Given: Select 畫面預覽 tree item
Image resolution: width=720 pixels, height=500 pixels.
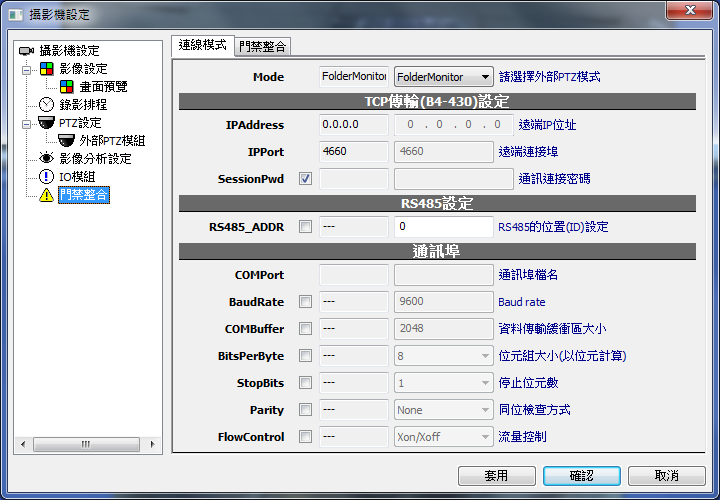Looking at the screenshot, I should [103, 86].
